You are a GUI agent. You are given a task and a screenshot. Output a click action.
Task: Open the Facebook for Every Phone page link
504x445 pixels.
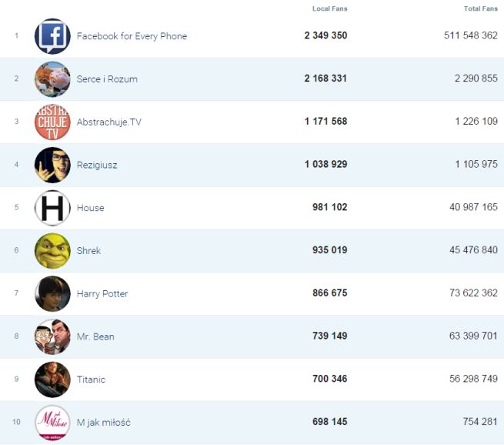point(132,36)
